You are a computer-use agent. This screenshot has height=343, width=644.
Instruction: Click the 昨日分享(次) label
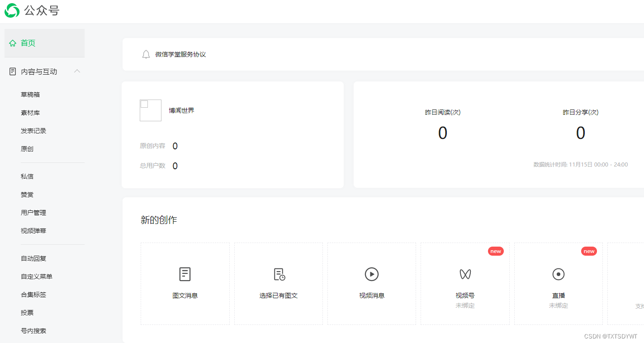(581, 112)
